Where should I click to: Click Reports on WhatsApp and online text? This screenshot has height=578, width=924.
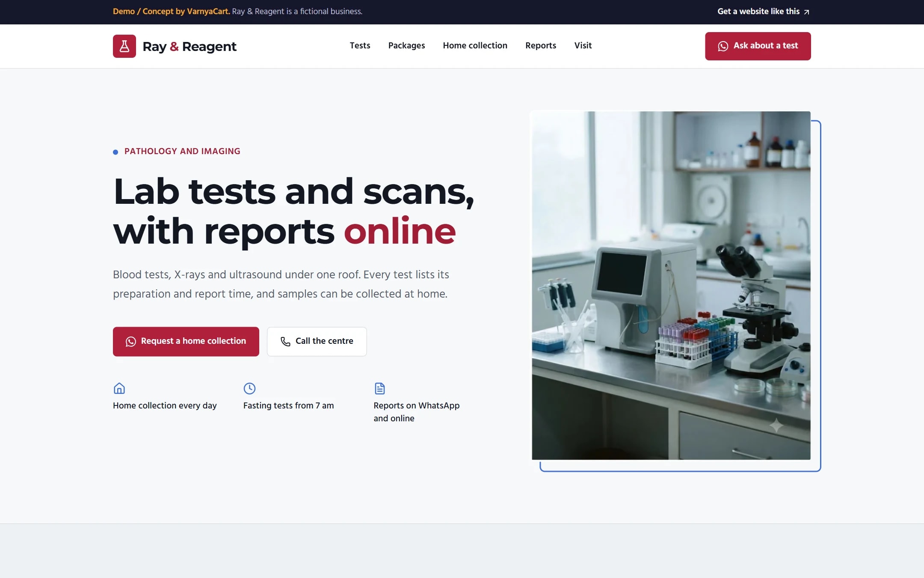[416, 412]
